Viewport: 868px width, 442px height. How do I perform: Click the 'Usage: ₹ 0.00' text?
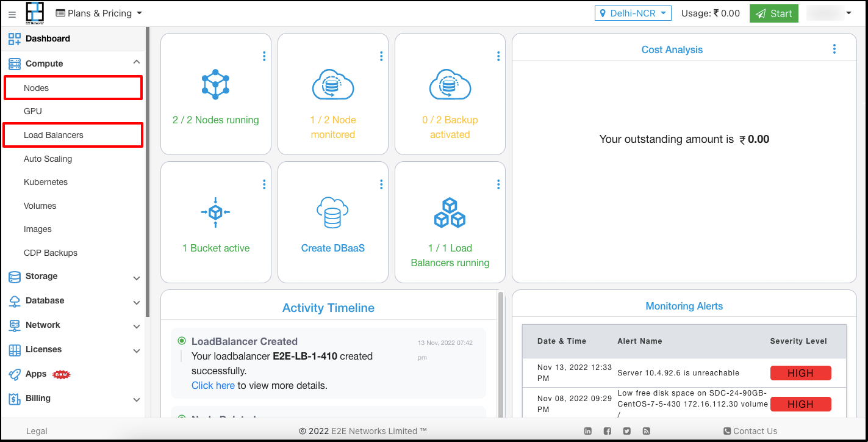(711, 13)
